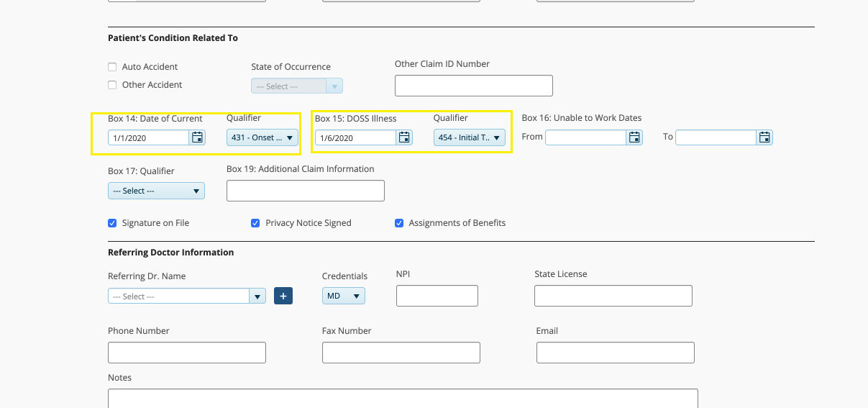Screen dimensions: 868x408
Task: Click the Box 14 date field showing 1/1/2020
Action: (149, 137)
